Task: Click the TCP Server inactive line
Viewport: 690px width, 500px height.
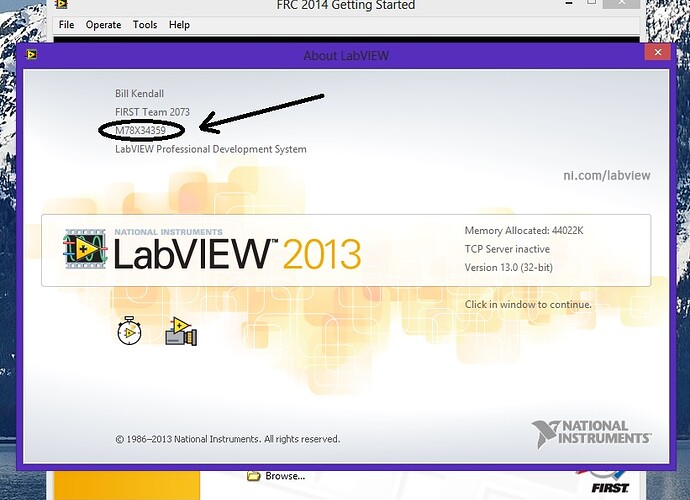Action: (507, 249)
